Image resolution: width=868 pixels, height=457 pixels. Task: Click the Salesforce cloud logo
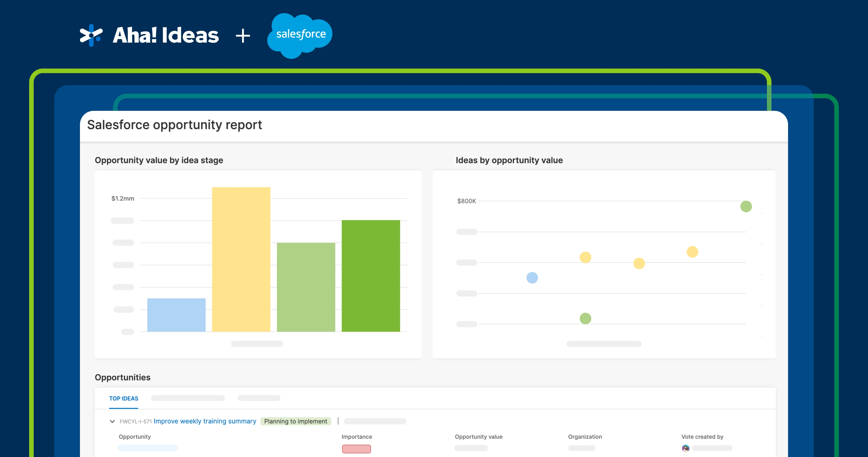tap(300, 35)
